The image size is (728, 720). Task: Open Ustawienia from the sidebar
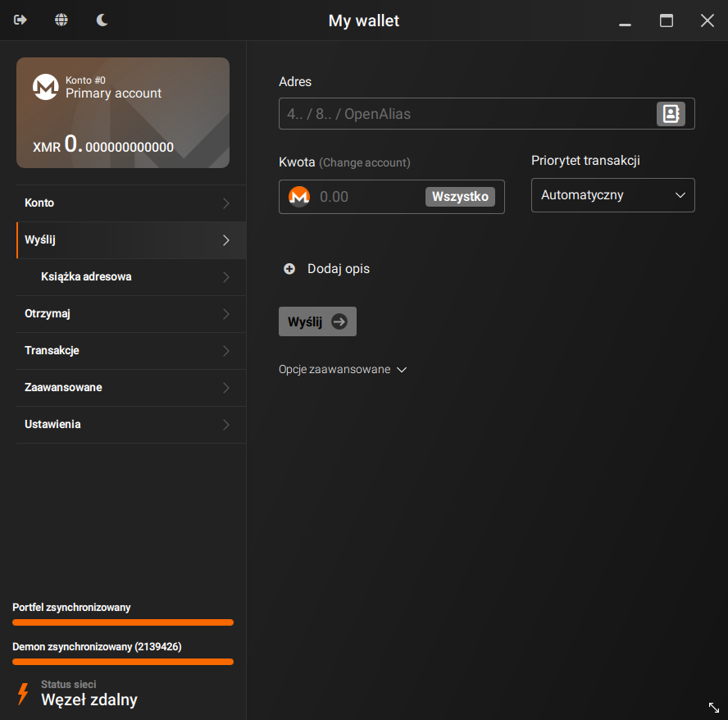pyautogui.click(x=123, y=424)
